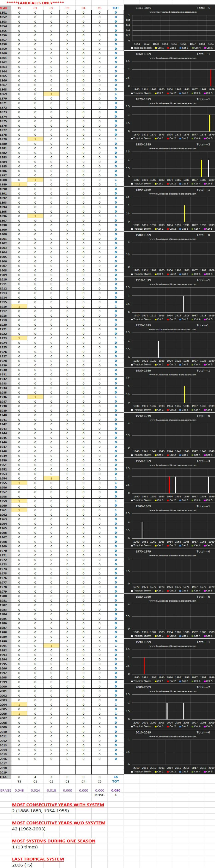Image resolution: width=215 pixels, height=868 pixels.
Task: Click the bold 0.090 average total
Action: click(x=116, y=790)
